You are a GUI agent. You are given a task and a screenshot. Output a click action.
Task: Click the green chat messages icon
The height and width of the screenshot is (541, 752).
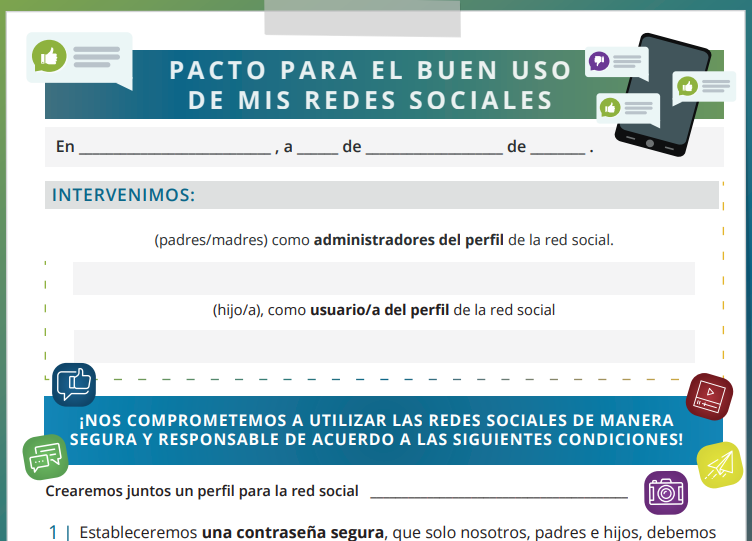point(46,457)
